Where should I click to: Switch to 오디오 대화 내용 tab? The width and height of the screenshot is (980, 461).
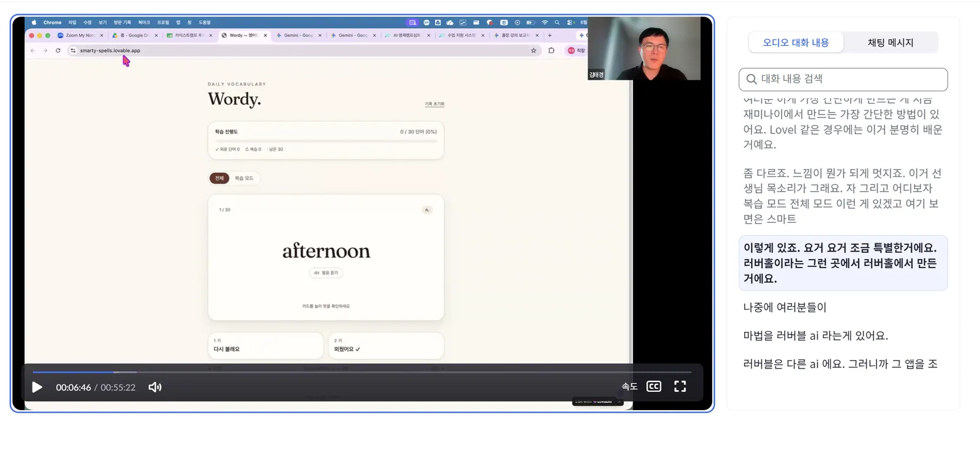(x=796, y=42)
